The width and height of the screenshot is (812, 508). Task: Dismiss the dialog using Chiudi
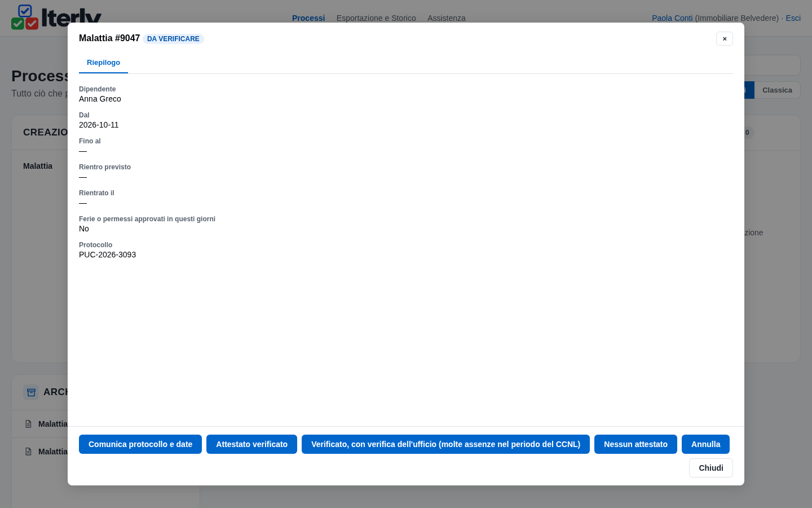point(711,468)
